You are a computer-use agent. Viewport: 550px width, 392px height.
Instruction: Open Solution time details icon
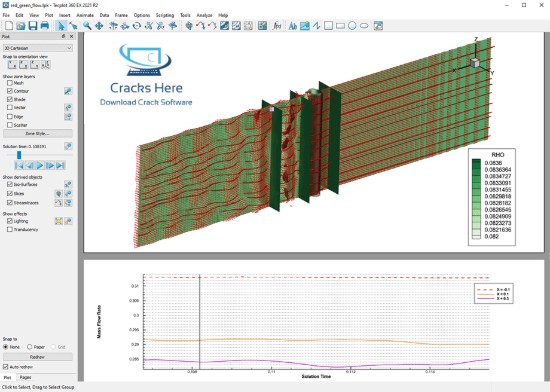click(x=68, y=146)
